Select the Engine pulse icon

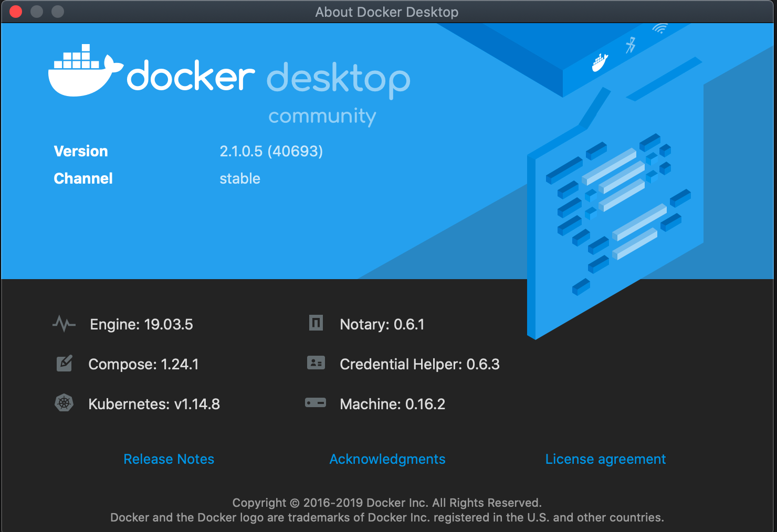pyautogui.click(x=64, y=324)
